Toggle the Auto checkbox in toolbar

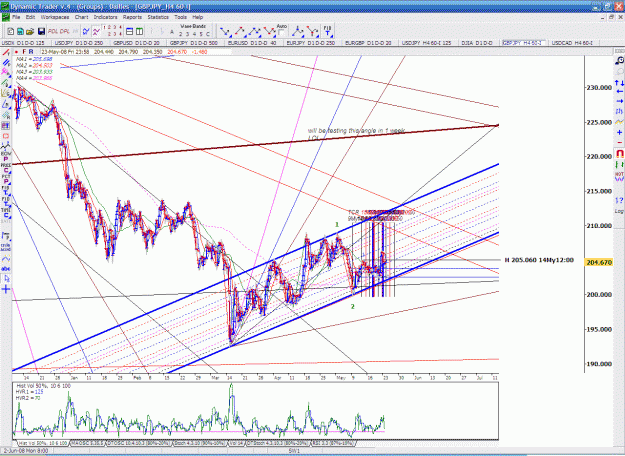pyautogui.click(x=281, y=33)
